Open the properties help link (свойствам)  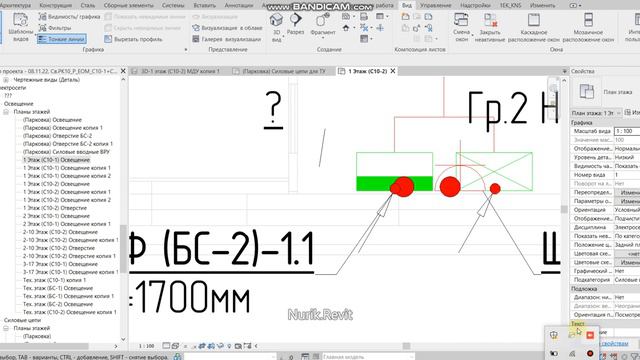615,344
